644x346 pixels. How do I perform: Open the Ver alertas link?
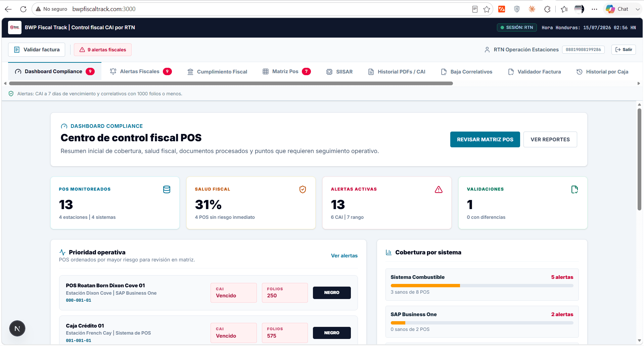(344, 256)
